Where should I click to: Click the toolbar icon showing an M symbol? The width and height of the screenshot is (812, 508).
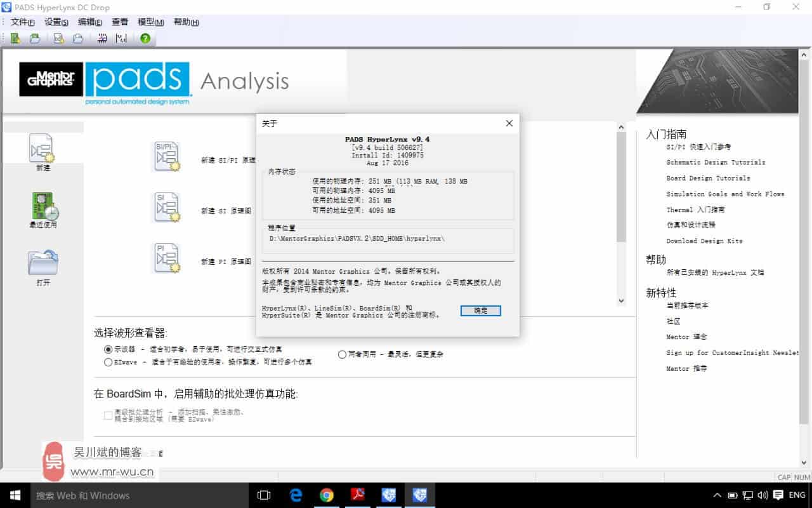121,38
